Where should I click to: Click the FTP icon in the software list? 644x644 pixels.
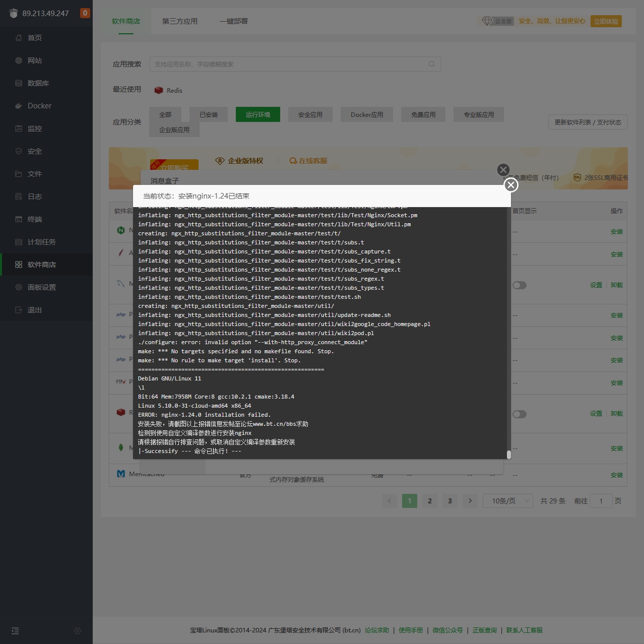coord(121,381)
